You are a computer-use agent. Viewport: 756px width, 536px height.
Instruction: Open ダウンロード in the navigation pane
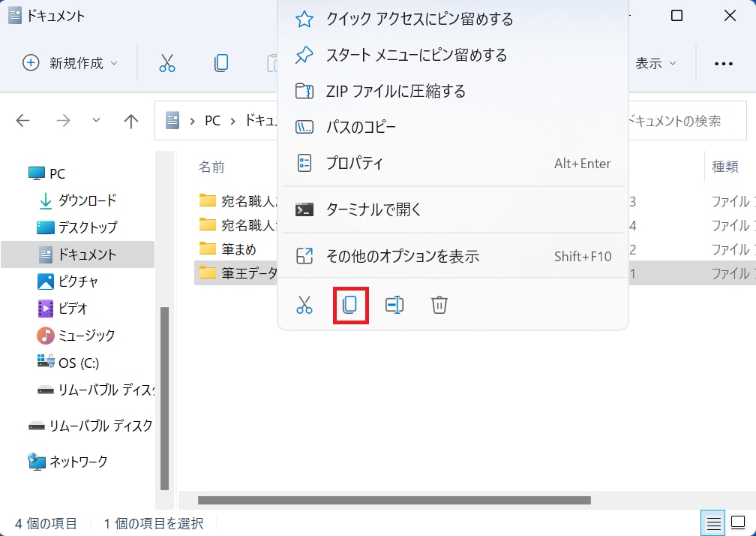(x=77, y=200)
